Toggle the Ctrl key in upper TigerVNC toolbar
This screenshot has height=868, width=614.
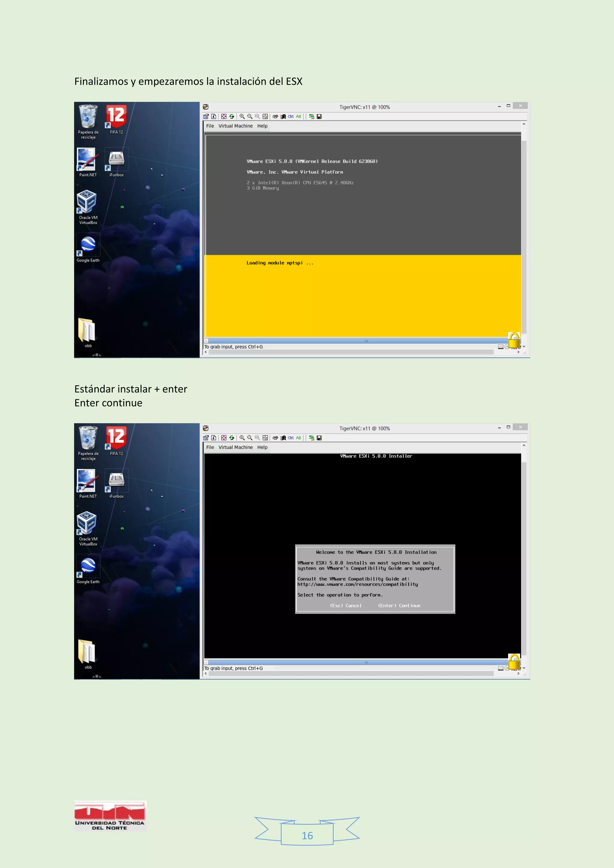291,116
